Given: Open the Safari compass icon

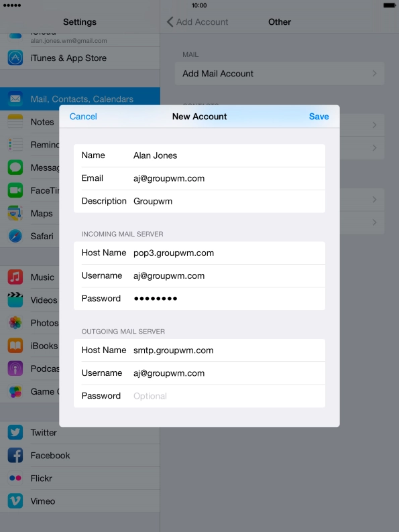Looking at the screenshot, I should tap(15, 236).
